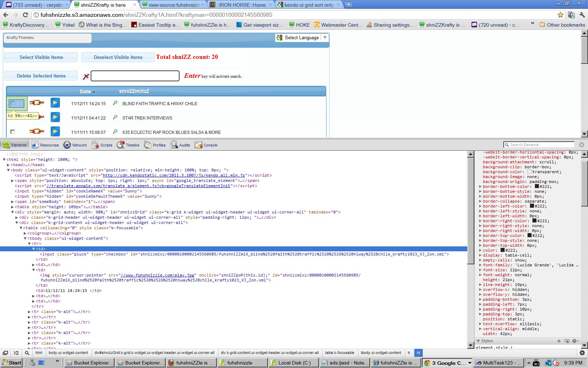The image size is (588, 368).
Task: Open the Select Language dropdown
Action: (x=302, y=38)
